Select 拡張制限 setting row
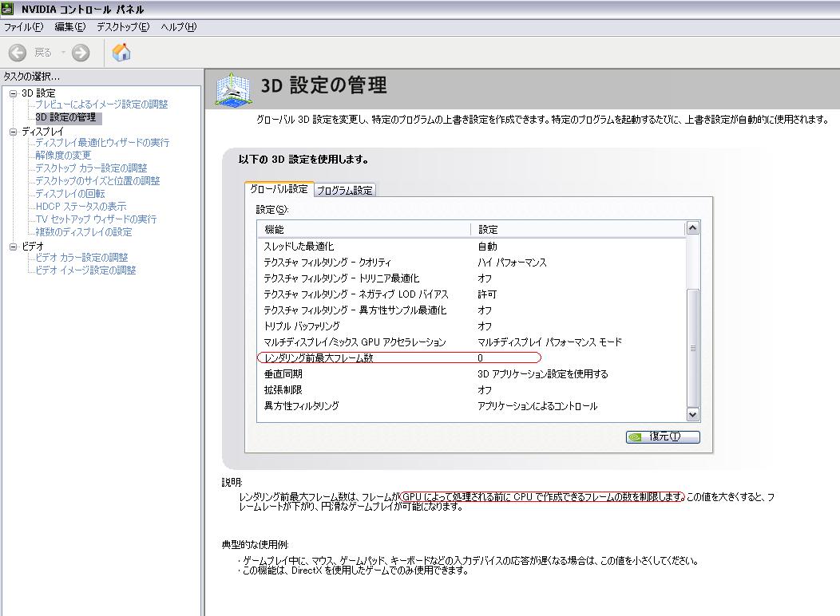840x616 pixels. [471, 390]
